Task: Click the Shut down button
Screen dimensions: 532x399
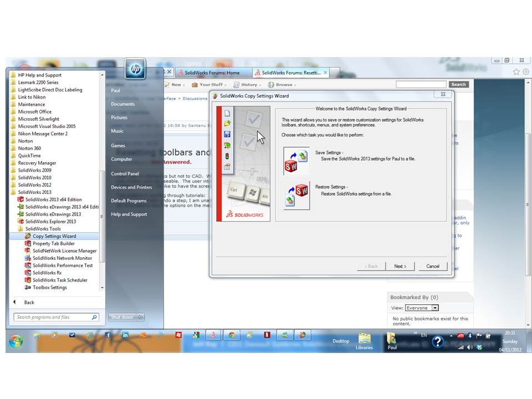Action: pos(122,317)
